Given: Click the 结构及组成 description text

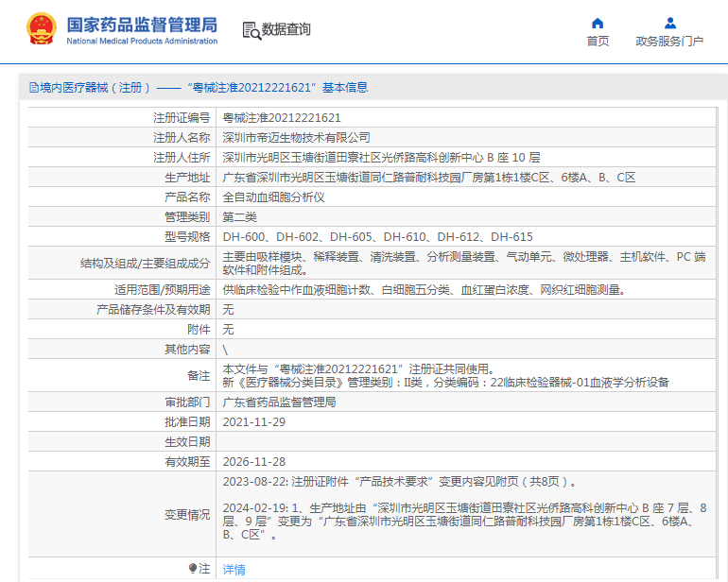Looking at the screenshot, I should [464, 264].
